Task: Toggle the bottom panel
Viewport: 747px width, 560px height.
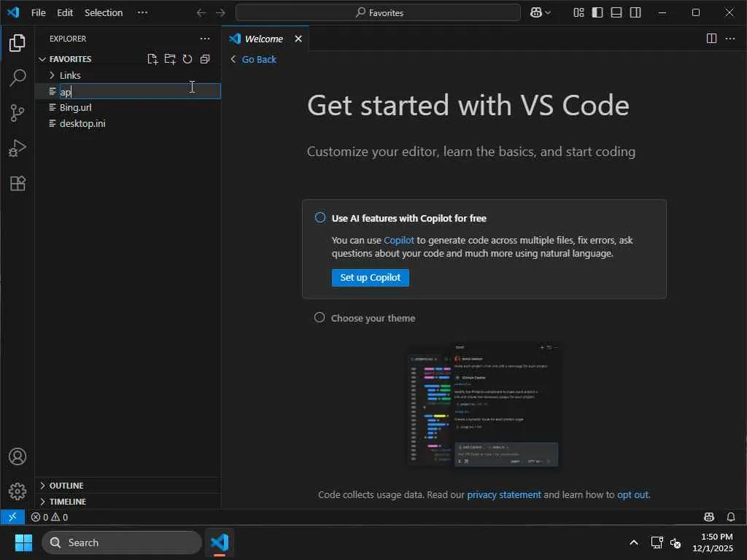Action: [616, 13]
